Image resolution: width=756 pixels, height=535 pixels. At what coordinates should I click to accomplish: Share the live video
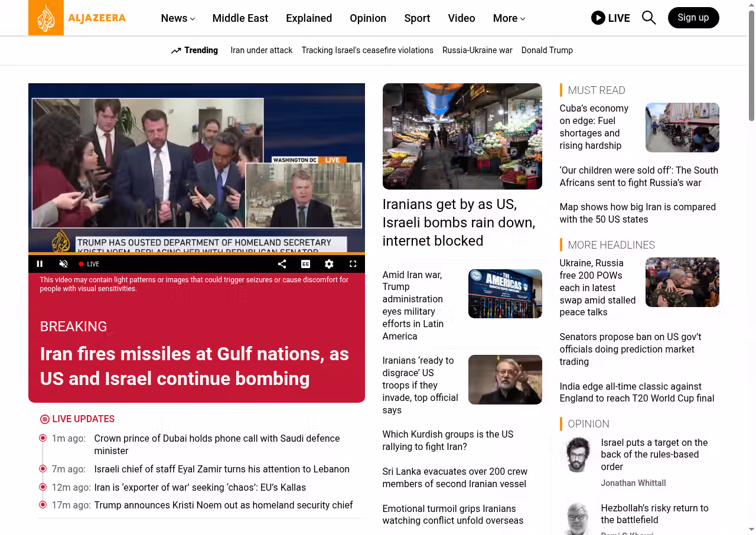coord(282,264)
